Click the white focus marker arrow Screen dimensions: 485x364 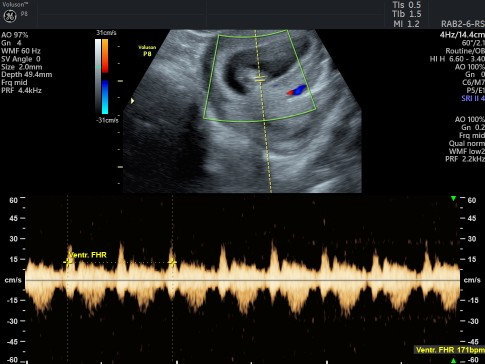point(132,100)
